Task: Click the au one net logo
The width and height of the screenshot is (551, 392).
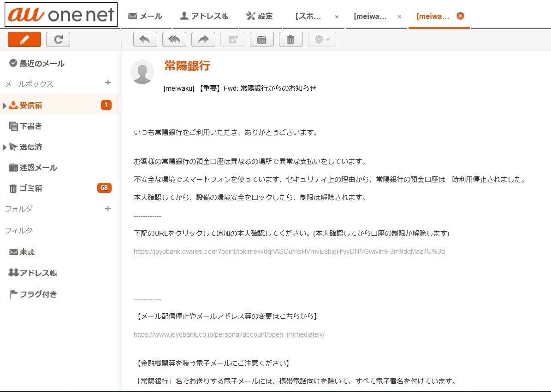Action: tap(61, 15)
